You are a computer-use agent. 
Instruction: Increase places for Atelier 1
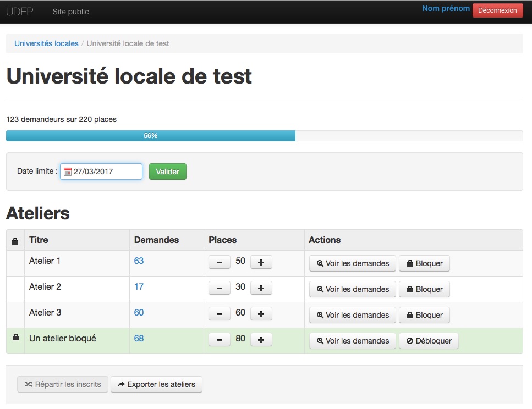pos(261,262)
